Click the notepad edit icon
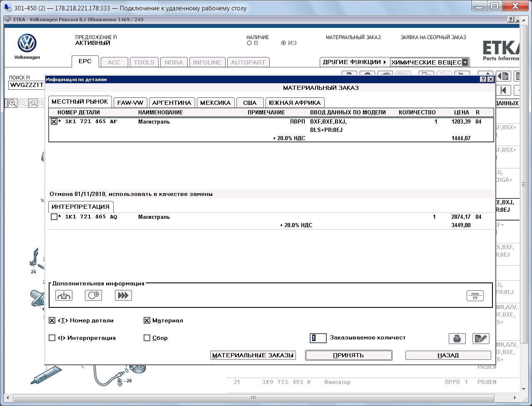 481,339
